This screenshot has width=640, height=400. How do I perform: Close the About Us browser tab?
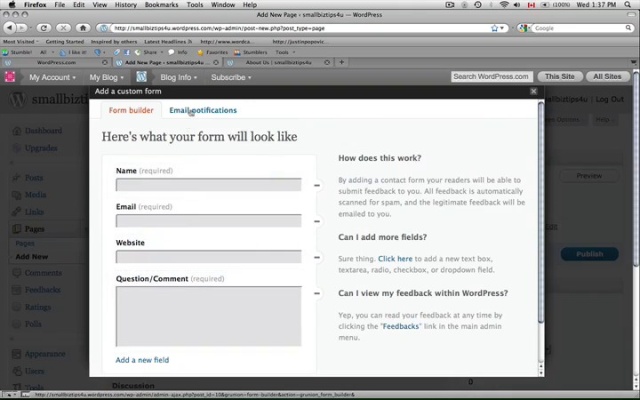coord(327,62)
